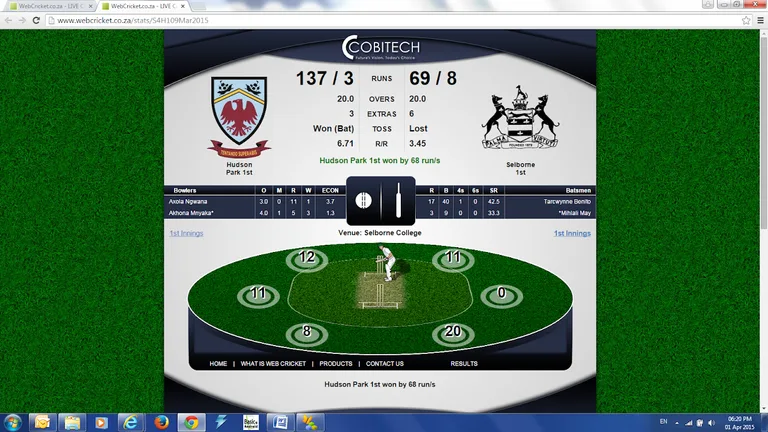This screenshot has height=432, width=768.
Task: Click the 69 / 8 score
Action: coord(433,78)
